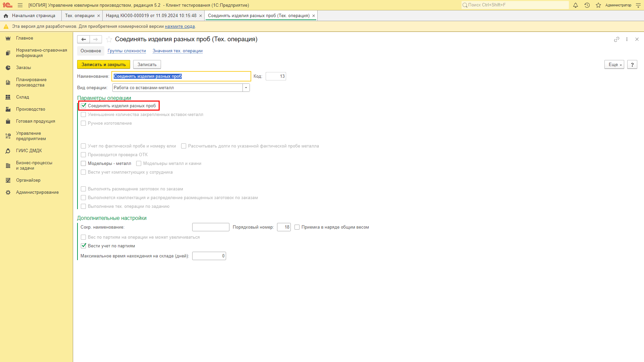Screen dimensions: 644x362
Task: Open Органайзер section icon
Action: (x=8, y=180)
